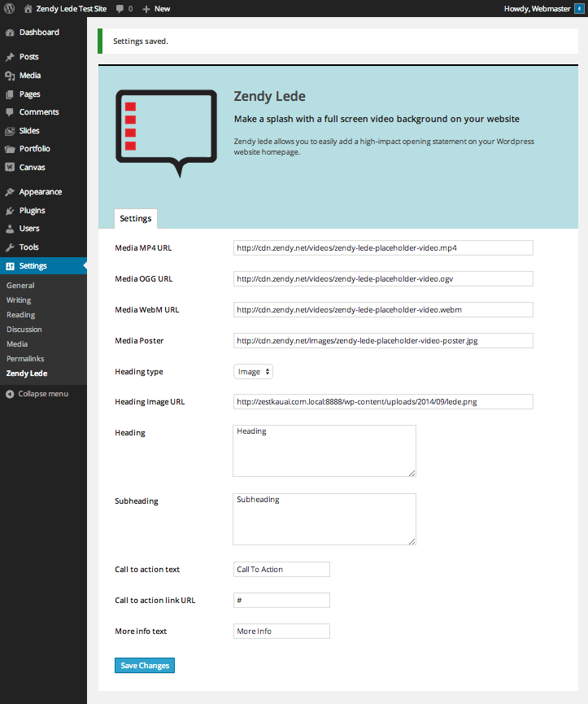Screen dimensions: 588x704
Task: Click the Portfolio folder icon
Action: (10, 149)
